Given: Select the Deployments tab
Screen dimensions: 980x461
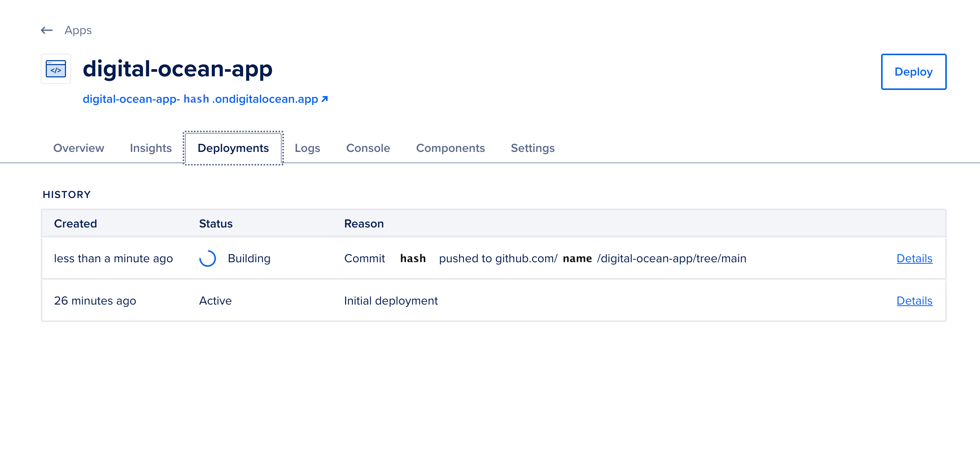Looking at the screenshot, I should point(233,148).
